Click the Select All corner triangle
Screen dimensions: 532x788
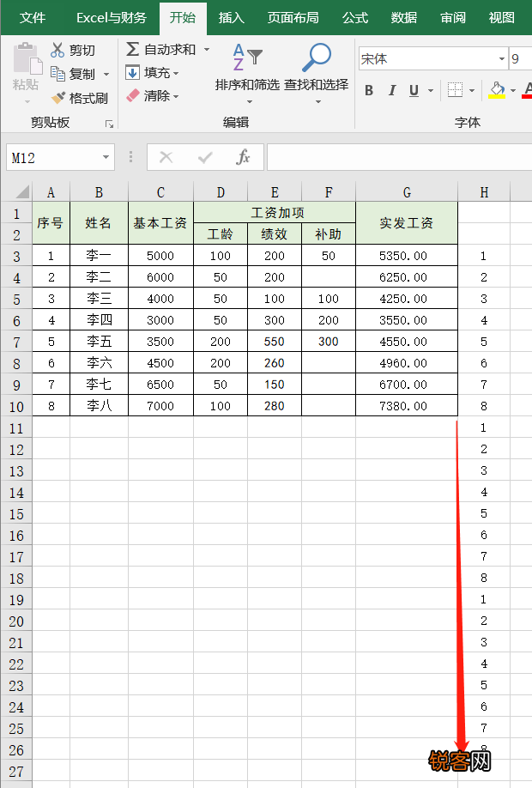coord(21,192)
